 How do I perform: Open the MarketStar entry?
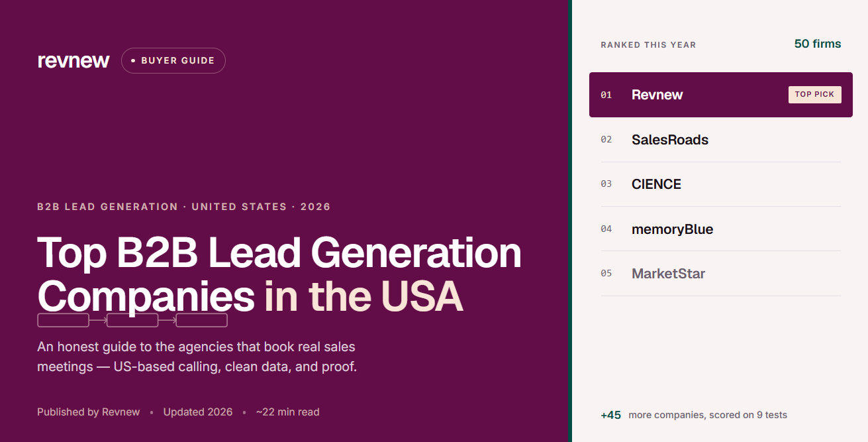pos(668,274)
